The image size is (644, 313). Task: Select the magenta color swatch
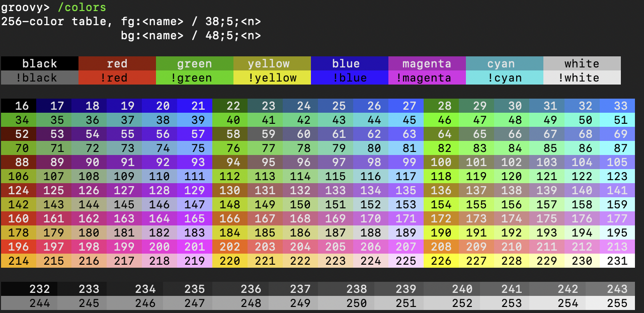coord(427,63)
